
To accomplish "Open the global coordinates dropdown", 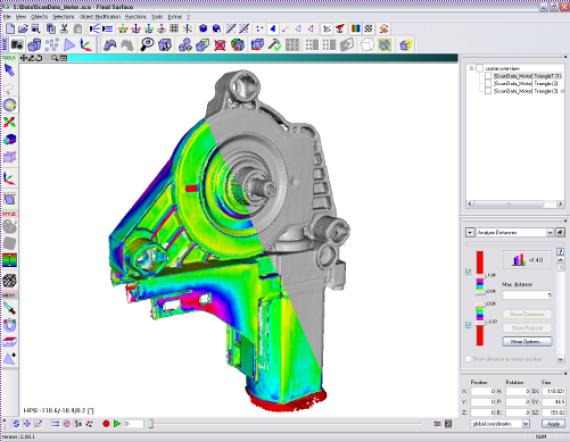I will [x=526, y=424].
